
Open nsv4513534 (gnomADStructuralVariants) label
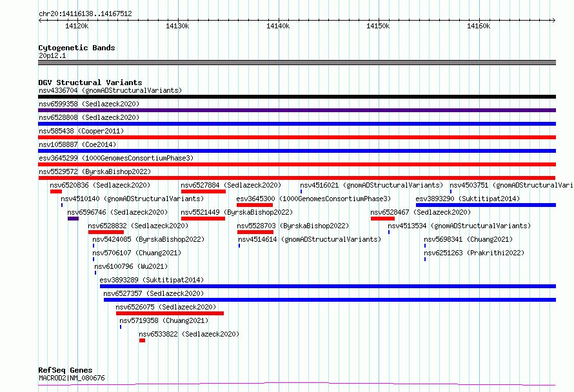pyautogui.click(x=459, y=226)
